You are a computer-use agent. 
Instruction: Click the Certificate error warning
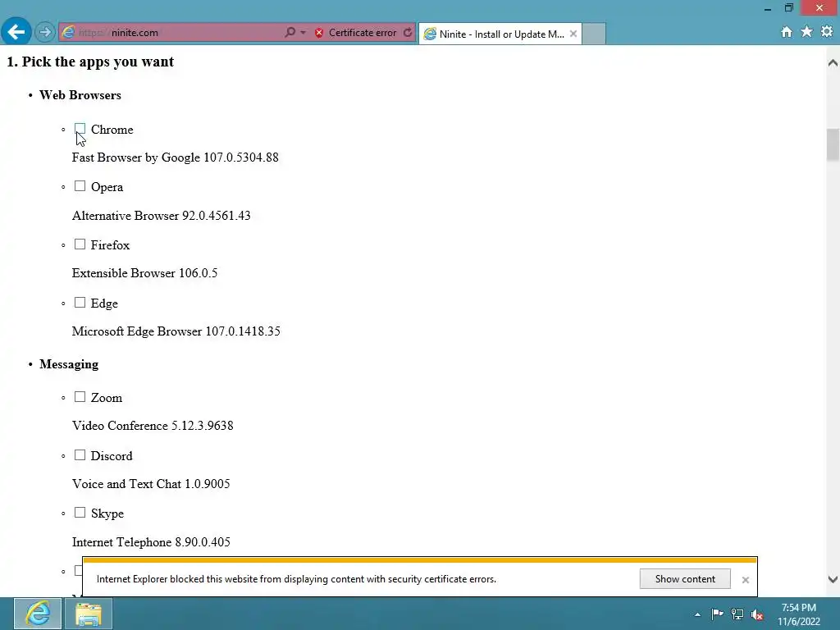[x=356, y=33]
